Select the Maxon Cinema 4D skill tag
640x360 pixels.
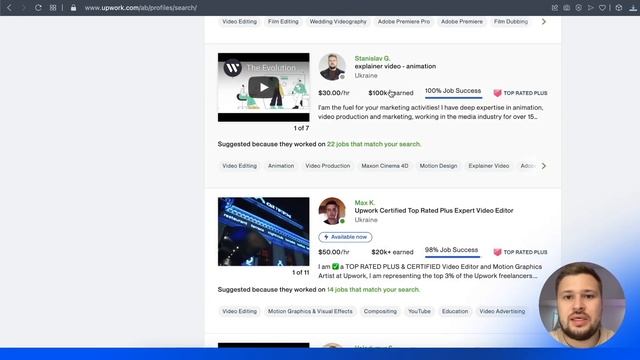[384, 166]
